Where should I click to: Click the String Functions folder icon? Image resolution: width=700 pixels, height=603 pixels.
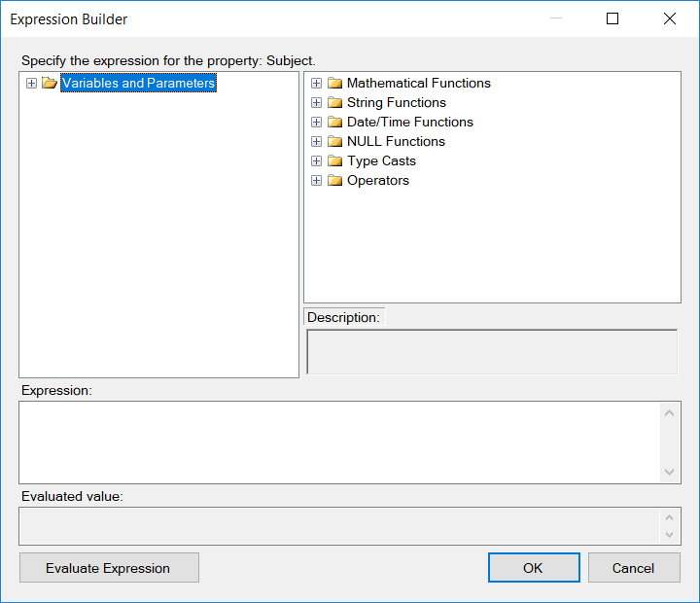tap(334, 103)
